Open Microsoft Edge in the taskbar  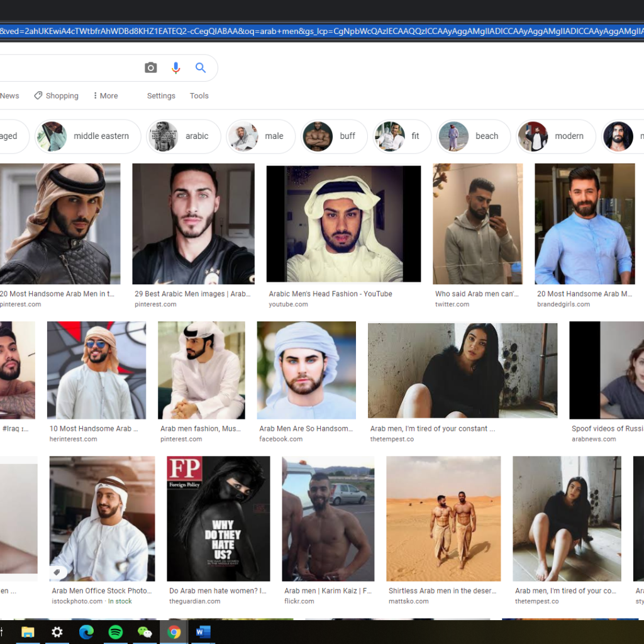coord(86,632)
